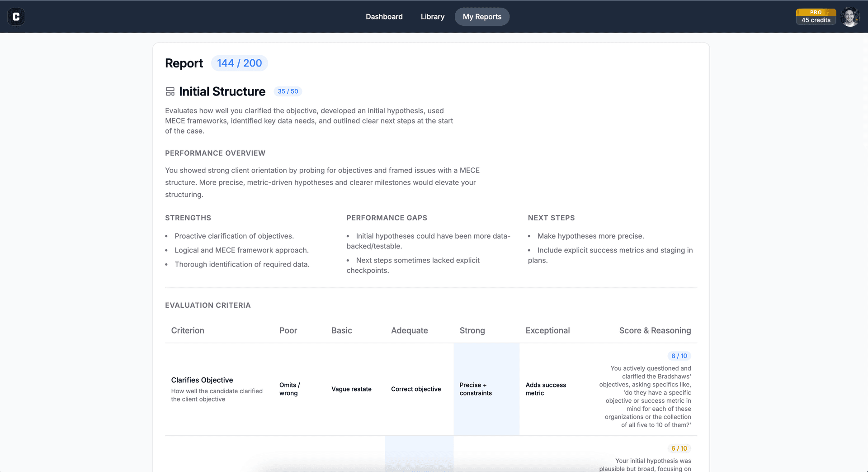Image resolution: width=868 pixels, height=472 pixels.
Task: Click the Initial Structure section icon
Action: [x=170, y=92]
